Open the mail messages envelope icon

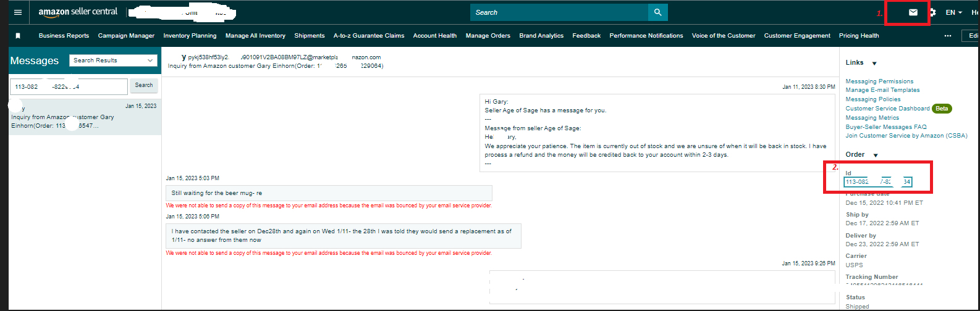pos(913,12)
